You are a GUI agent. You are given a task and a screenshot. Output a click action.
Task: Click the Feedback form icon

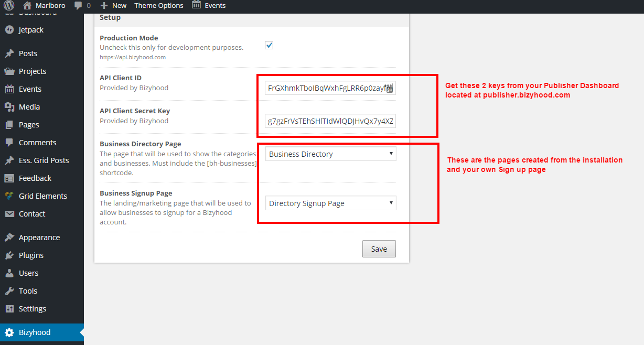click(x=9, y=178)
